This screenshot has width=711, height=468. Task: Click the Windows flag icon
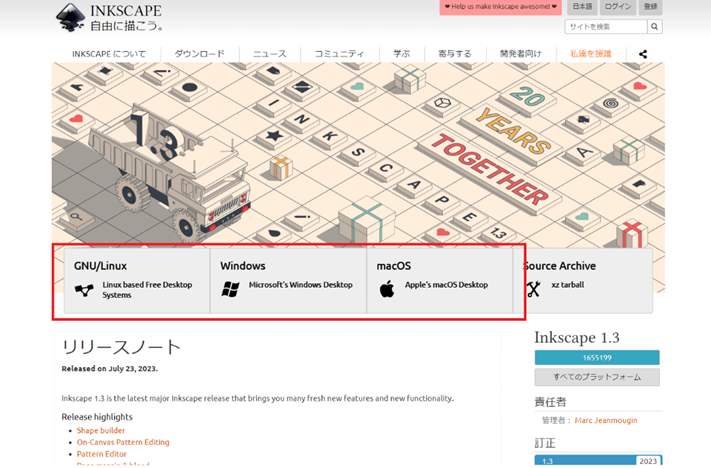[230, 289]
